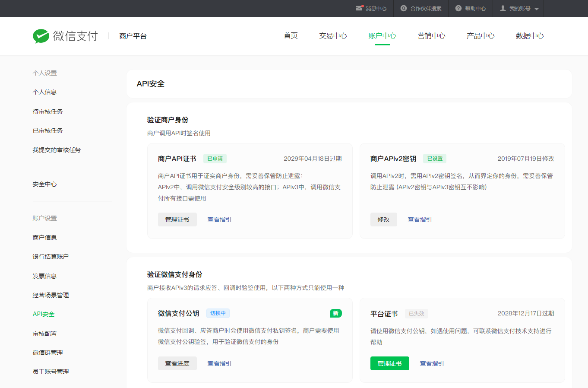Click the 商户平台 header label

133,36
